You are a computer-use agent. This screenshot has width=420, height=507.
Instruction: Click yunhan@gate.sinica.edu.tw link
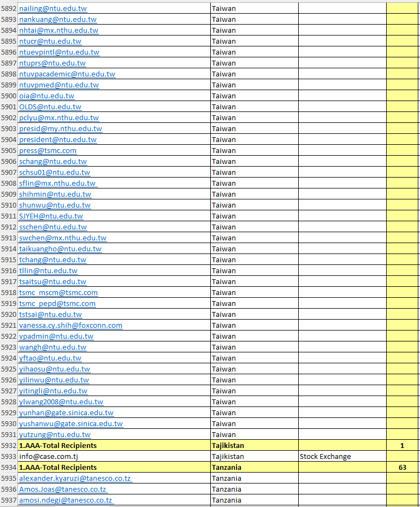coord(66,413)
